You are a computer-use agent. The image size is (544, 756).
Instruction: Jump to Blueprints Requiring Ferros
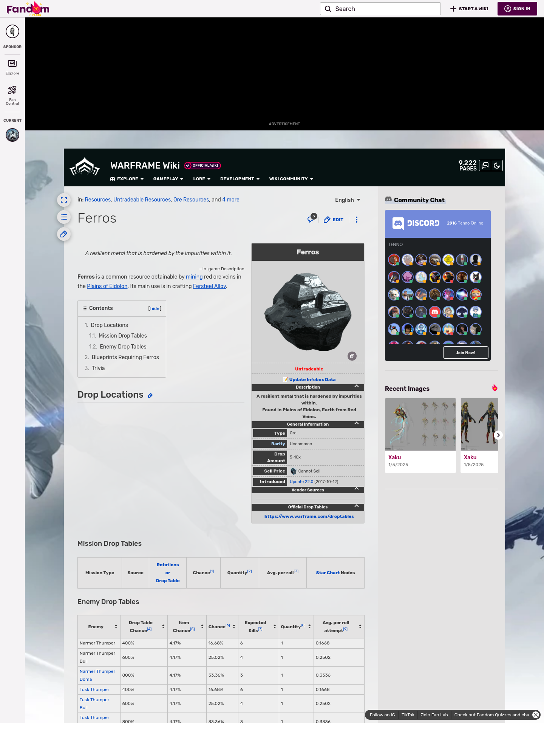click(x=125, y=357)
